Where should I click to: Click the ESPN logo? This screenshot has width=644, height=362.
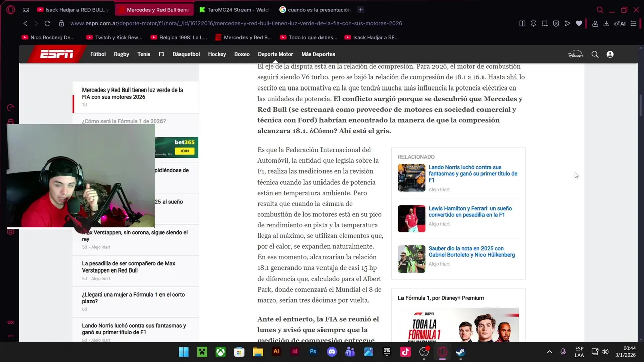tap(57, 54)
